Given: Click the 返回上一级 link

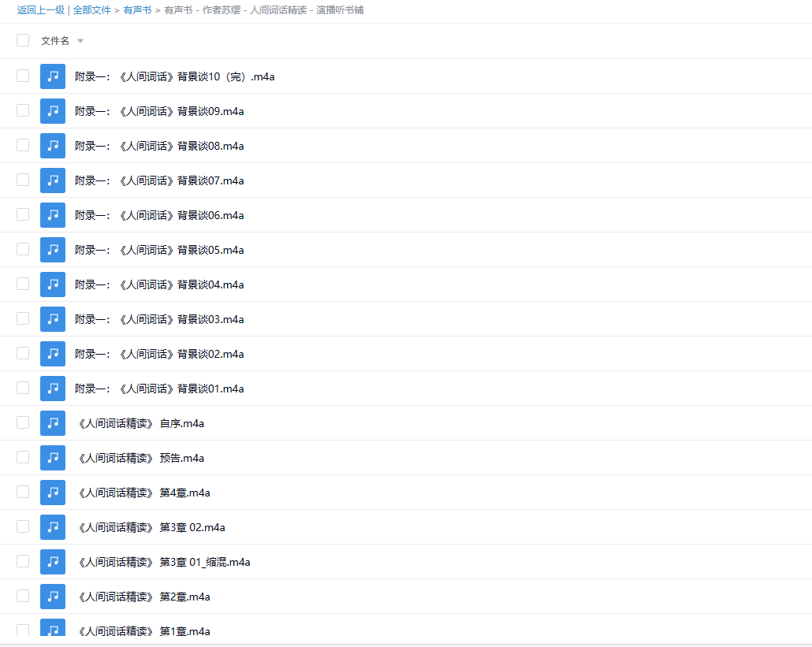Looking at the screenshot, I should pyautogui.click(x=40, y=10).
